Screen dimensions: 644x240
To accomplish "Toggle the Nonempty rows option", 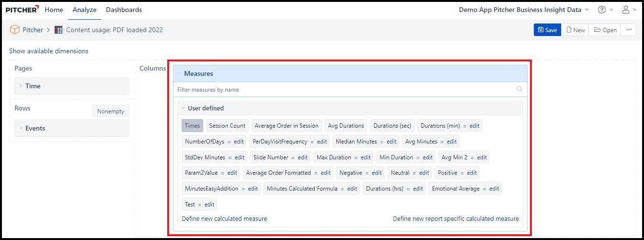I will point(110,111).
